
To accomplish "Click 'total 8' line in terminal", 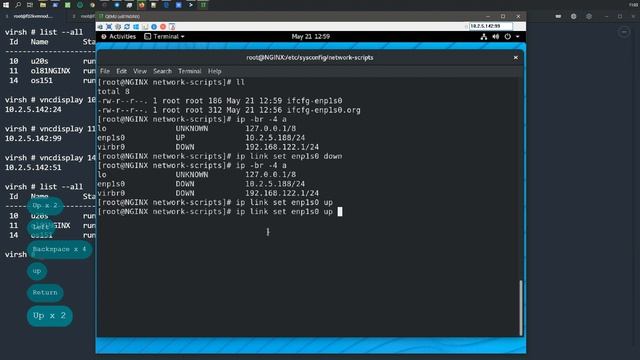I will point(113,91).
